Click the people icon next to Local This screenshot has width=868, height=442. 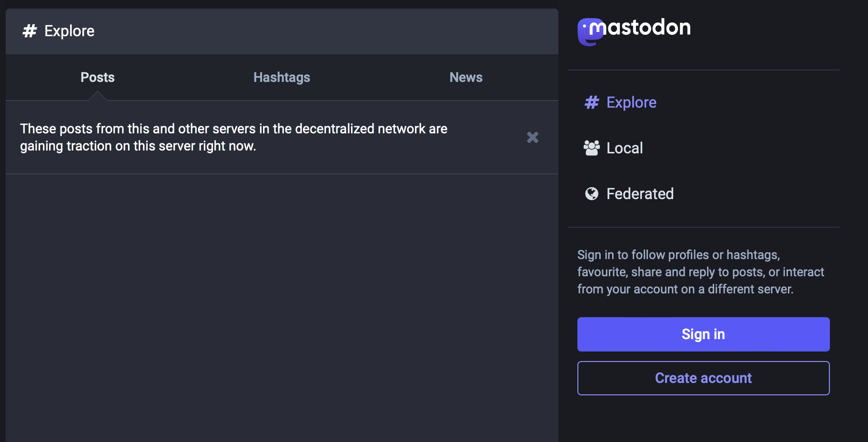(592, 148)
